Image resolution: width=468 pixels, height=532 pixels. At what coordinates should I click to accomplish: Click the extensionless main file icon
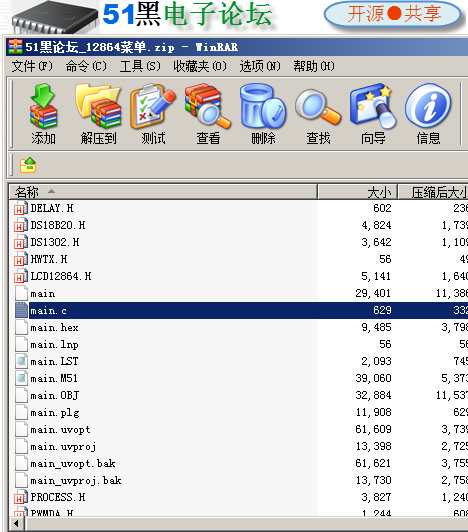21,293
